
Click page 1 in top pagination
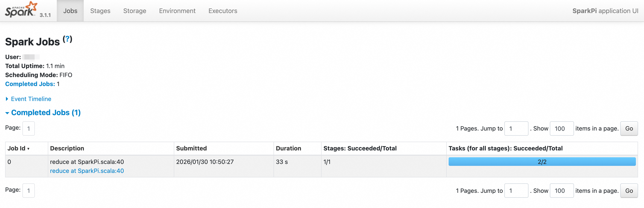(28, 129)
